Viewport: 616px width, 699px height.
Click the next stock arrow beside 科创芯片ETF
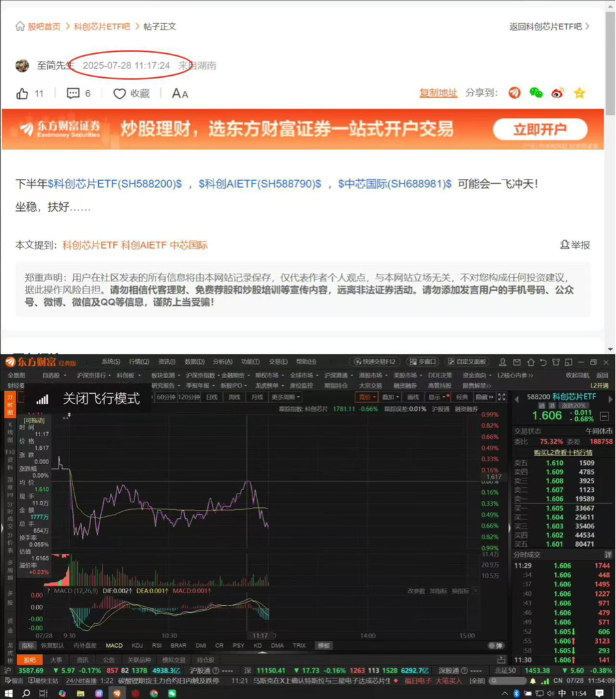611,399
